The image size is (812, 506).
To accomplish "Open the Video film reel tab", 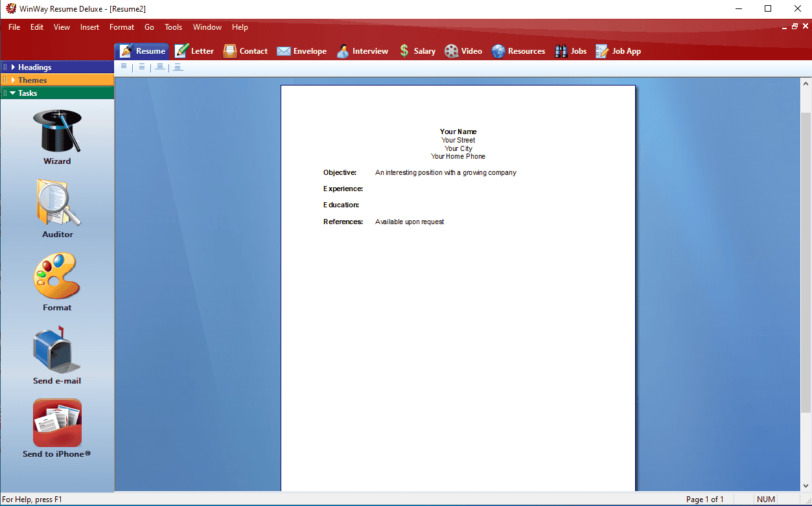I will click(463, 51).
